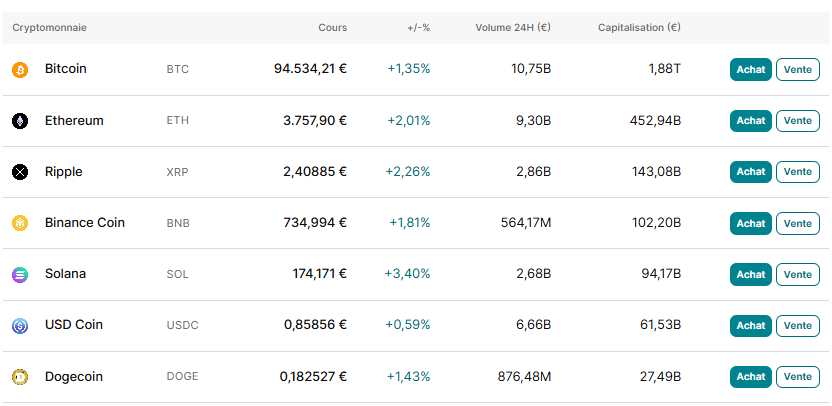Click the USDC ticker symbol

click(x=183, y=325)
